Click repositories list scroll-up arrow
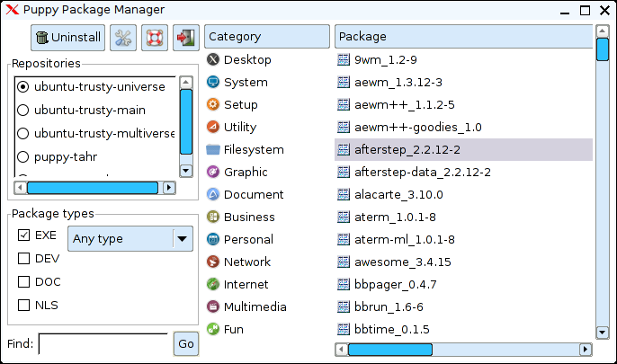 (x=185, y=83)
